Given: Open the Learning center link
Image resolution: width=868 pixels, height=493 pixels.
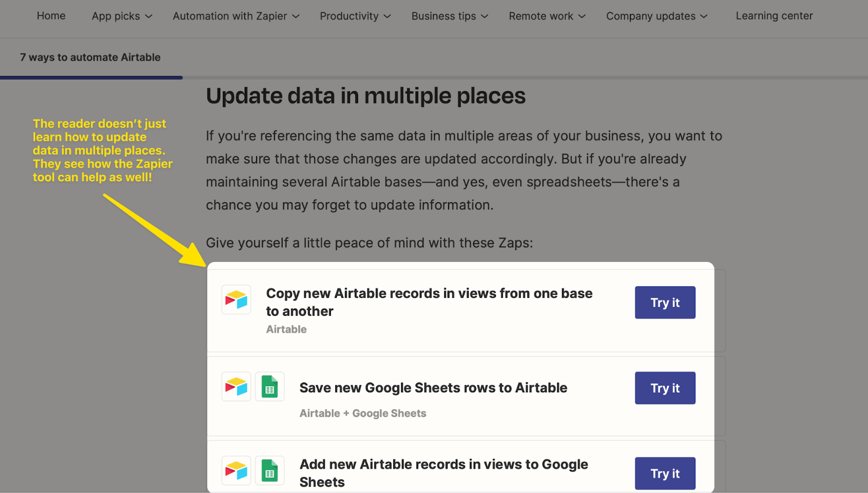Looking at the screenshot, I should tap(774, 16).
